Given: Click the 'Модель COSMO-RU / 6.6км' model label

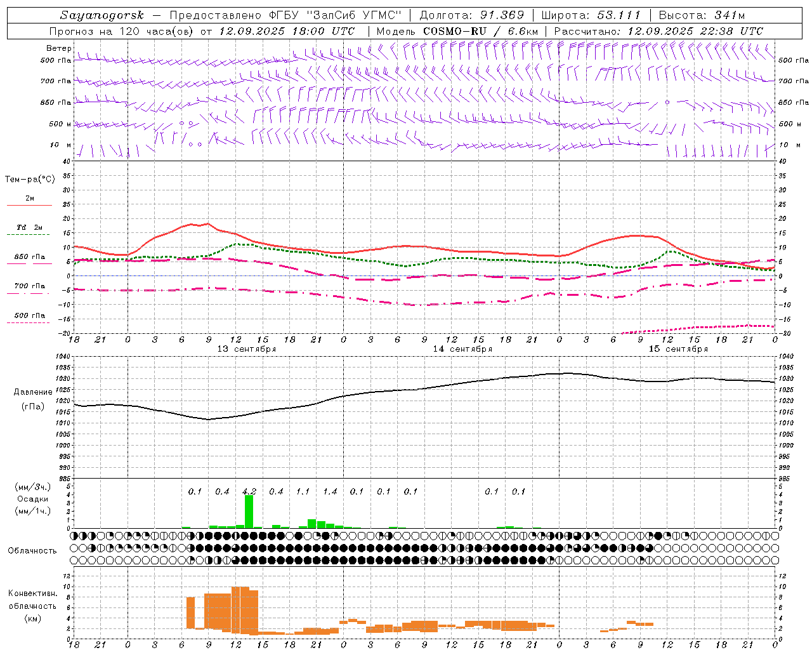Looking at the screenshot, I should click(457, 31).
